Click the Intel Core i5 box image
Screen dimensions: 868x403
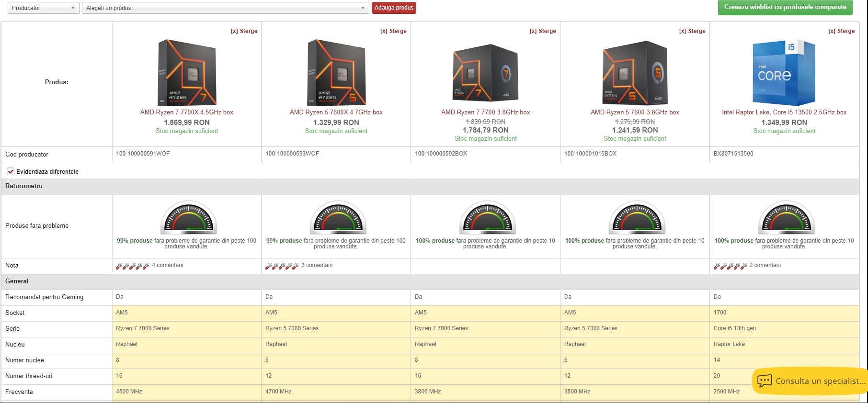point(784,72)
